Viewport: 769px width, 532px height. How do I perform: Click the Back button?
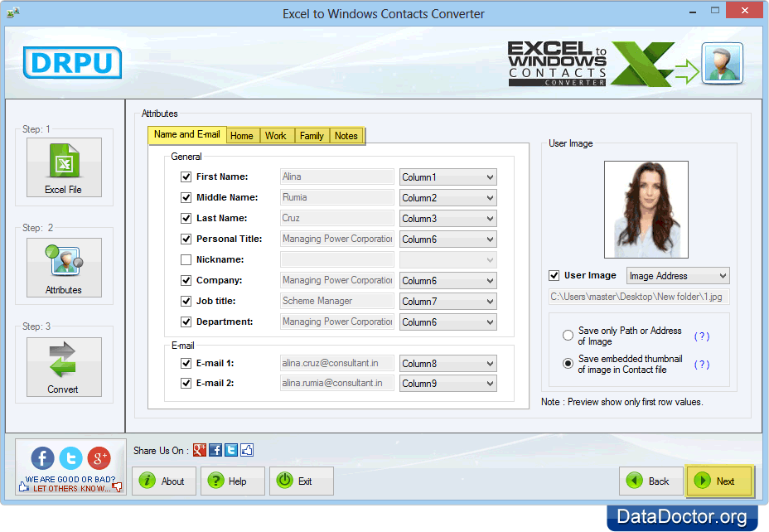tap(651, 481)
